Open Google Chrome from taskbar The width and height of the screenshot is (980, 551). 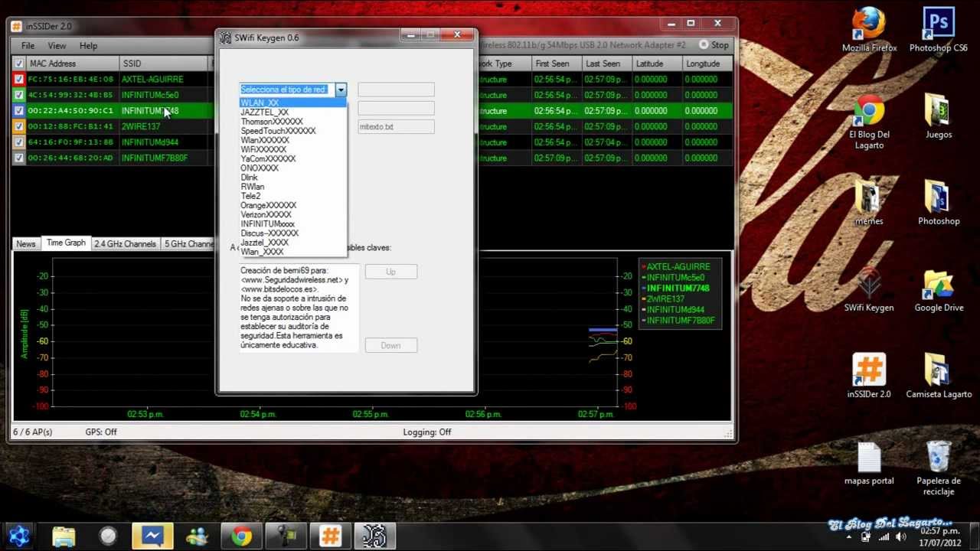click(241, 536)
